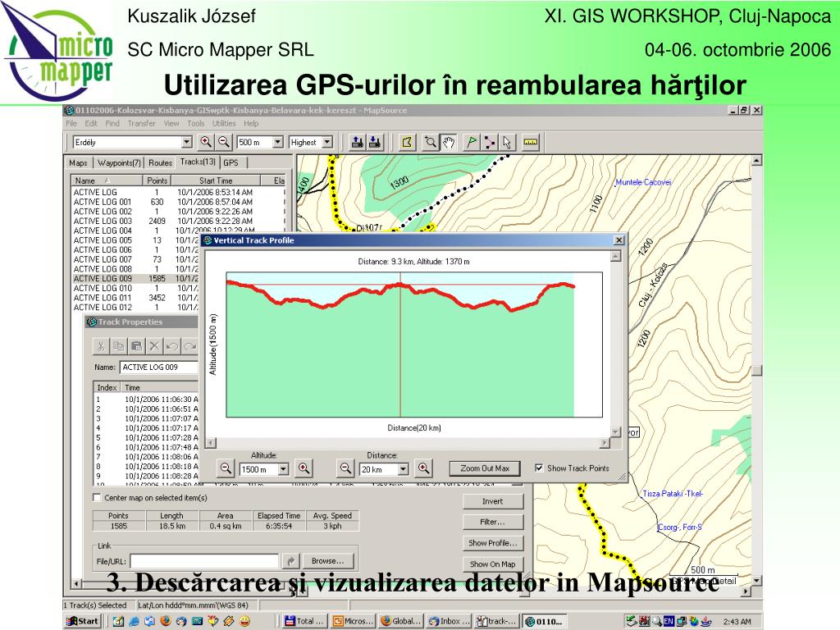Click the Browse... button

tap(328, 561)
